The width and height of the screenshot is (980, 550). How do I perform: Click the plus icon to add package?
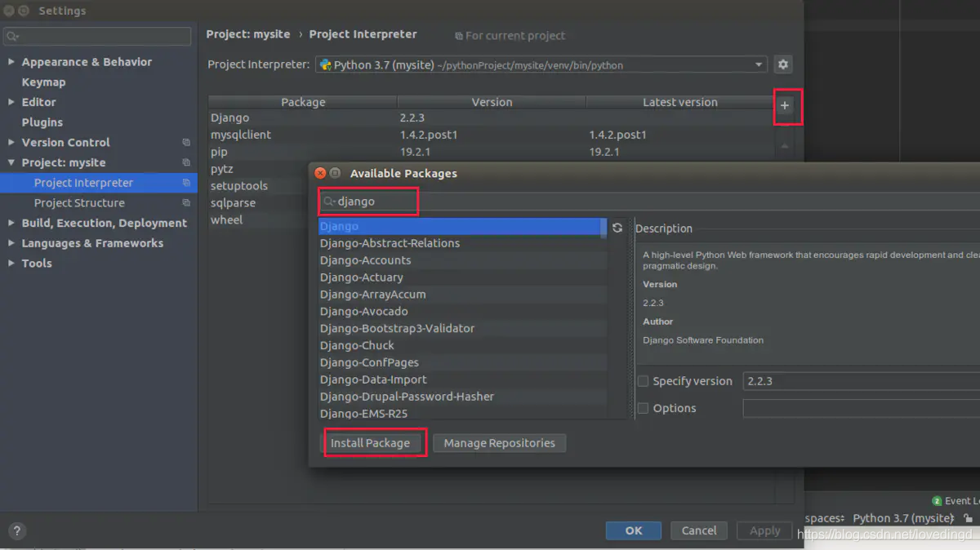[785, 105]
